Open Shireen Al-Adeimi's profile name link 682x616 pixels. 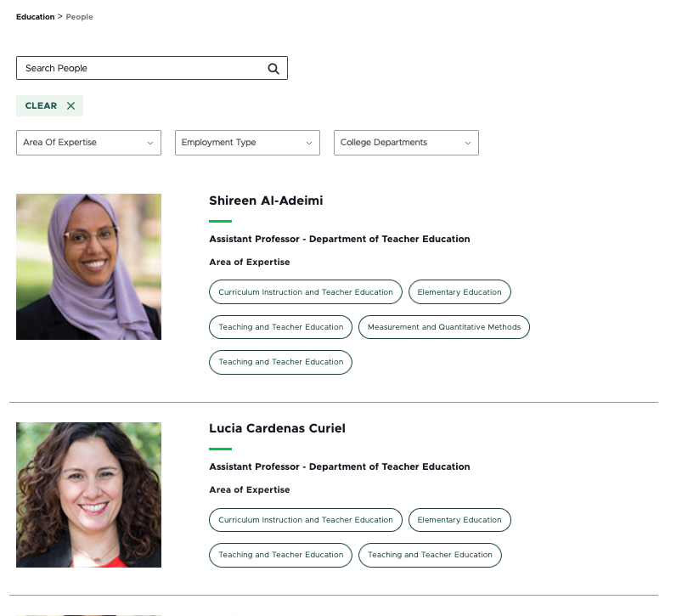(266, 201)
